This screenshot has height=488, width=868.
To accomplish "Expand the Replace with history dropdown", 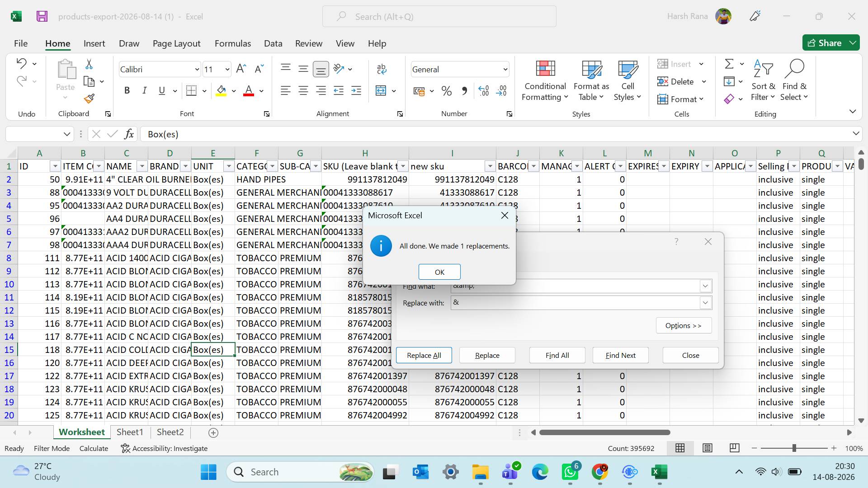I will pyautogui.click(x=705, y=303).
